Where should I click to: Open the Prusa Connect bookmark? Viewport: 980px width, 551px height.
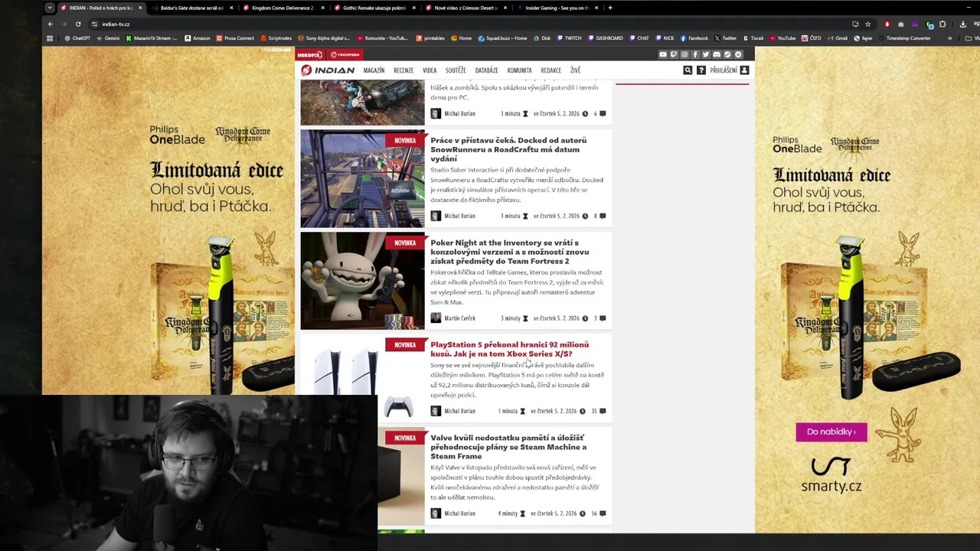236,38
